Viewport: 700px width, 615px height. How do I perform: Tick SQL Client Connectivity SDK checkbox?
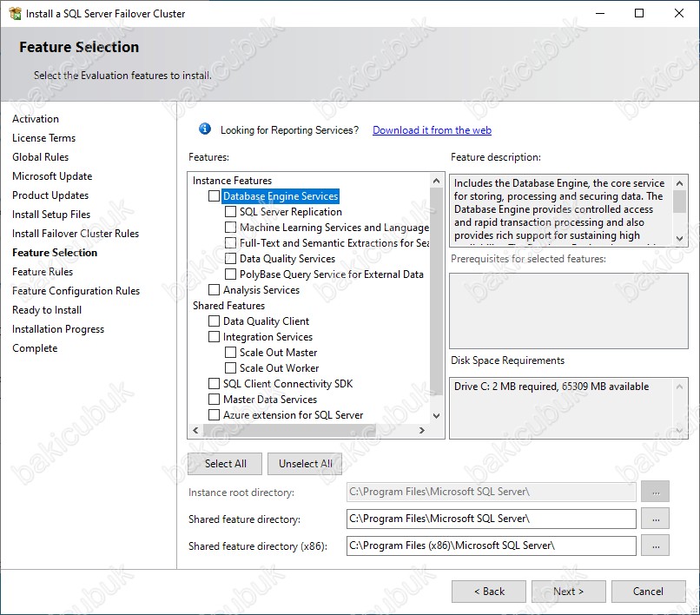coord(215,384)
